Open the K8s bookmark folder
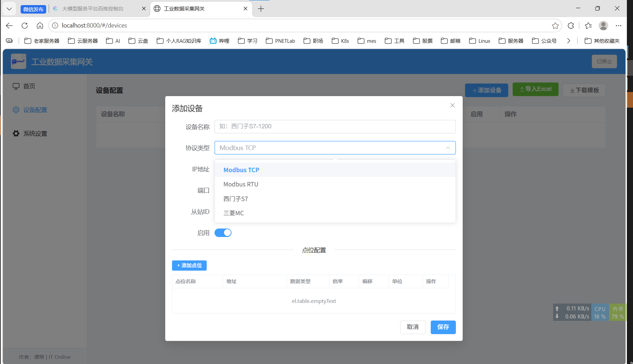Screen dimensions: 633x364 [x=340, y=41]
